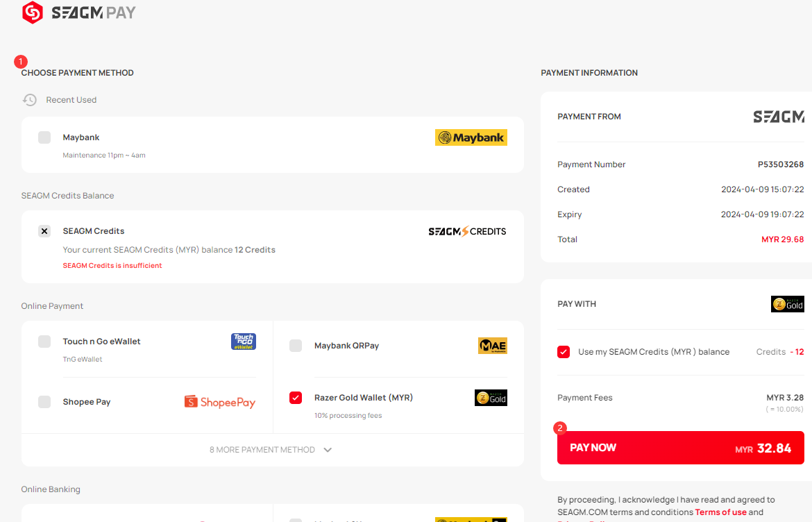Select the Maybank payment checkbox
This screenshot has height=522, width=812.
pos(44,137)
